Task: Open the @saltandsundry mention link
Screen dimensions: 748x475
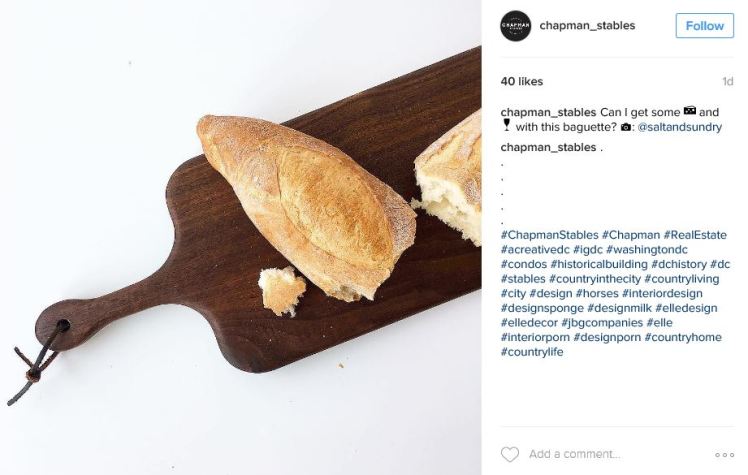Action: 679,127
